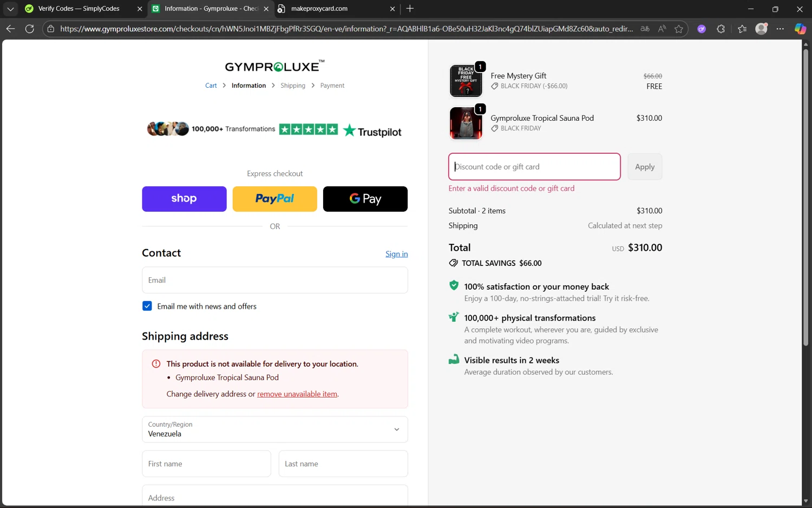Screen dimensions: 812x508
Task: Click the 'Gymproluxe Tropical Sauna Pod' product name
Action: pyautogui.click(x=542, y=118)
